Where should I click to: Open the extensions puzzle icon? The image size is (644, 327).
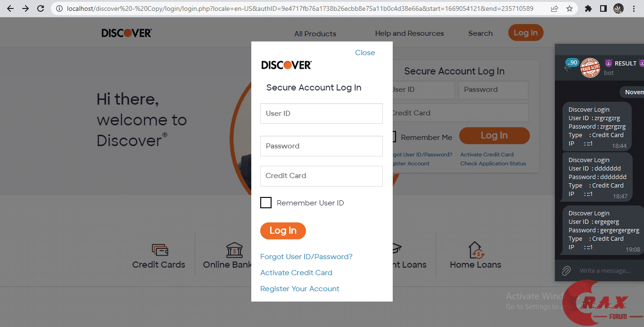(588, 8)
